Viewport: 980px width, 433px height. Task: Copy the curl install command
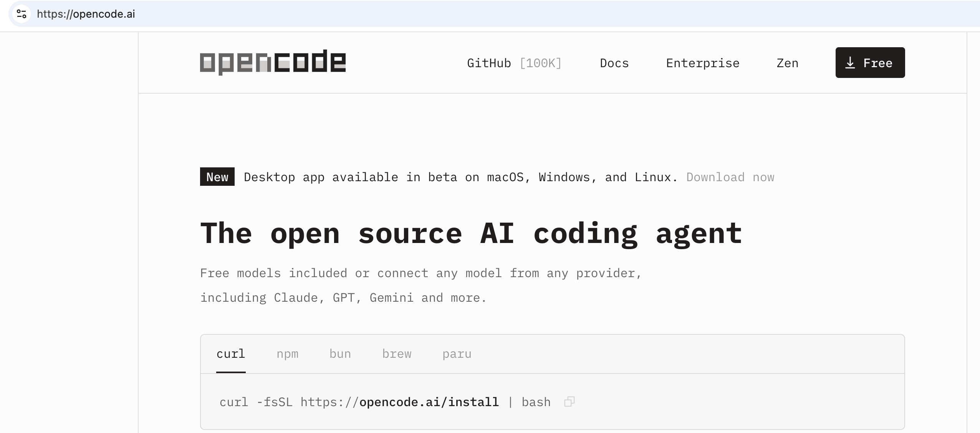click(x=569, y=402)
